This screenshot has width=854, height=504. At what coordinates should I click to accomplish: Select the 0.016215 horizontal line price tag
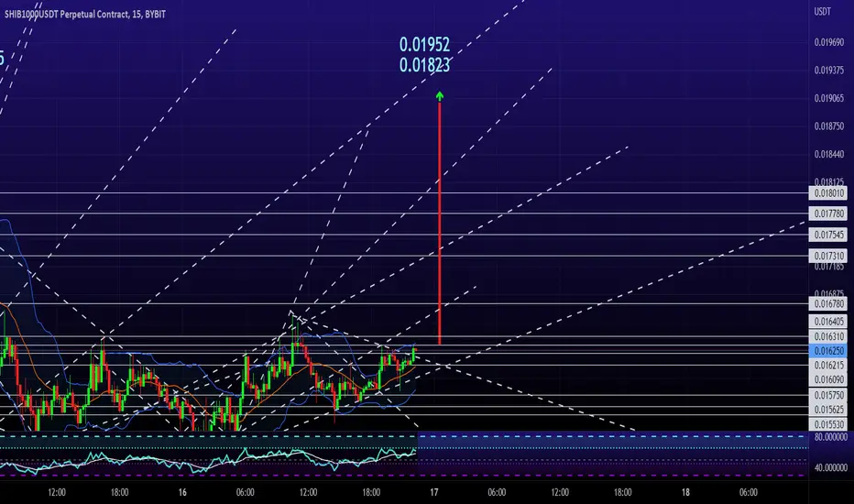827,366
